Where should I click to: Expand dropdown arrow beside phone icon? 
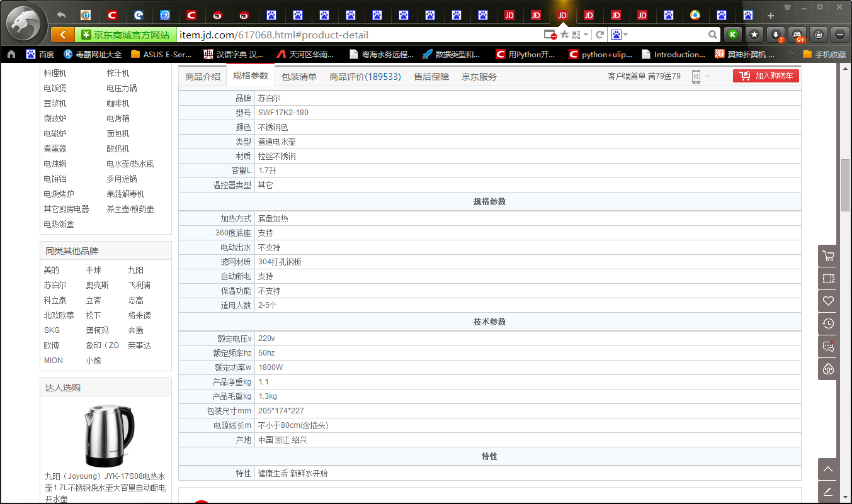(707, 76)
